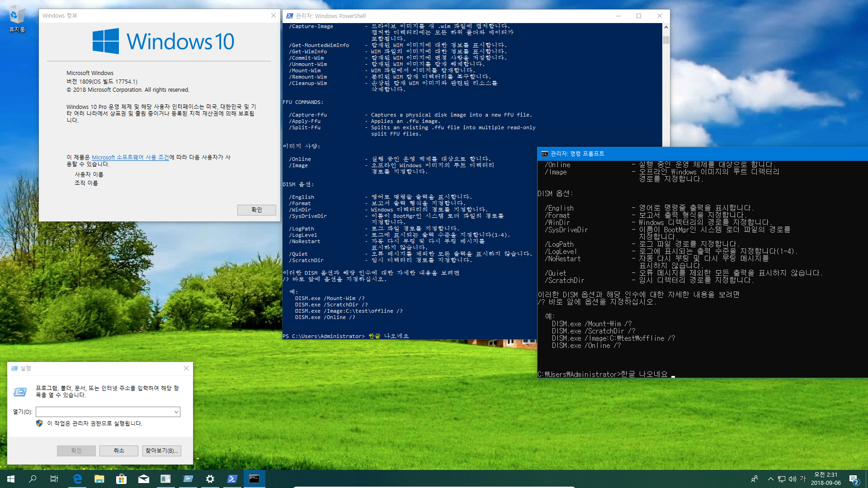Launch Microsoft Edge from taskbar
The height and width of the screenshot is (488, 868).
tap(77, 479)
